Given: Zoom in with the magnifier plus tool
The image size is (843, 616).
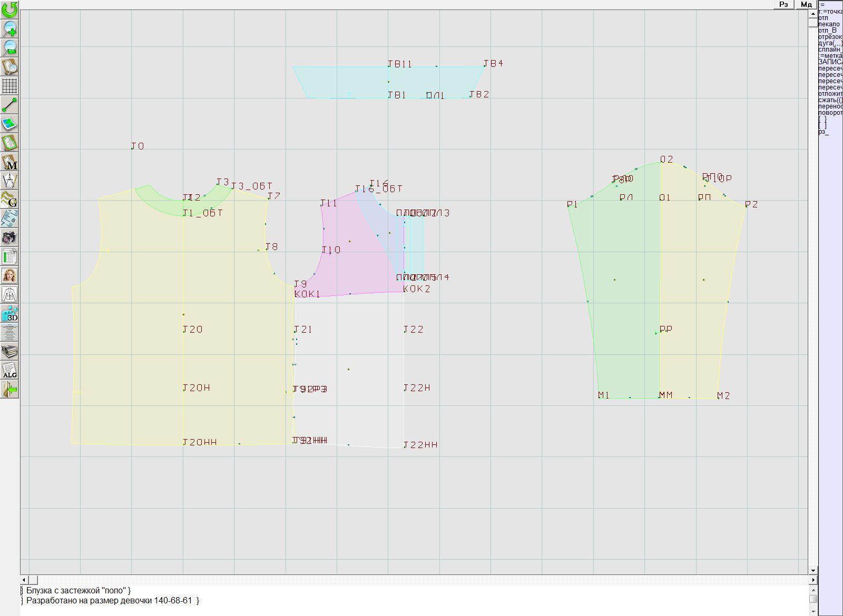Looking at the screenshot, I should (9, 28).
